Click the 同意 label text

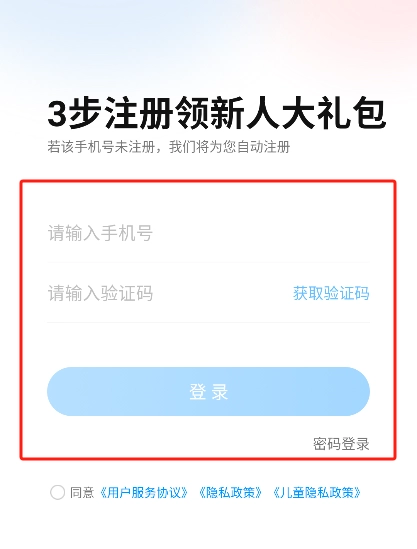(x=82, y=493)
